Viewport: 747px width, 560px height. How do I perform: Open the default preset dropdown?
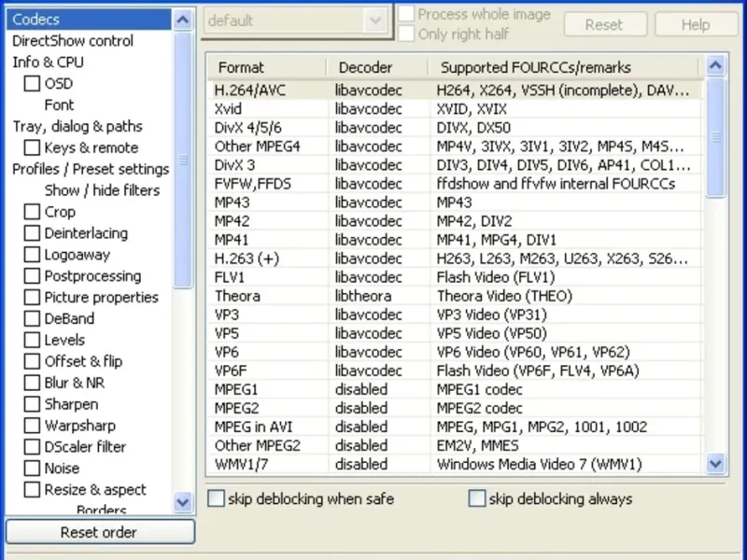375,21
